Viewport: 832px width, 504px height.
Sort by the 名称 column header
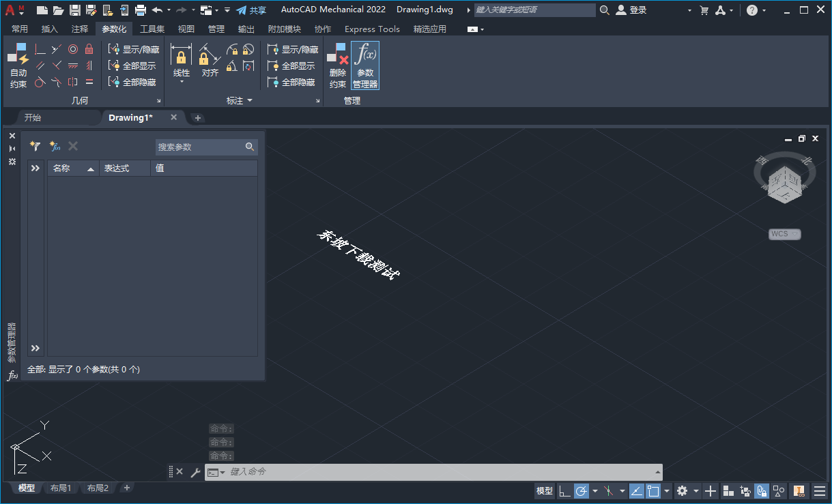[x=74, y=168]
